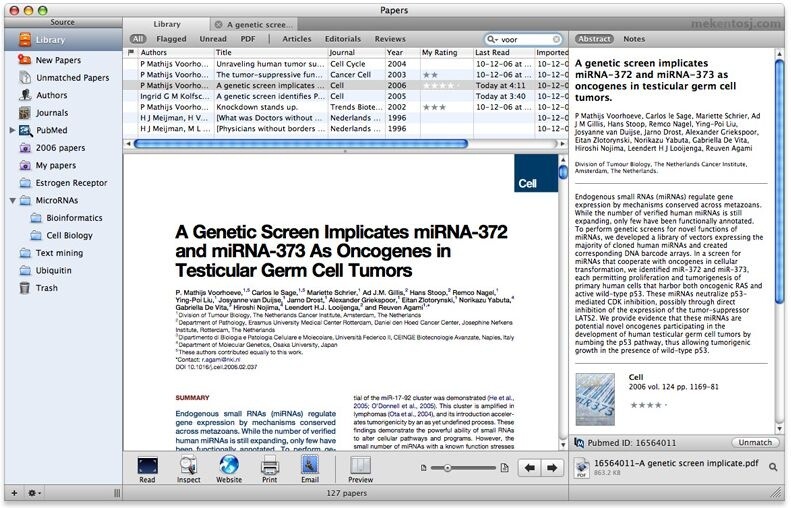
Task: Open the Estrogen Receptor folder
Action: pyautogui.click(x=71, y=183)
